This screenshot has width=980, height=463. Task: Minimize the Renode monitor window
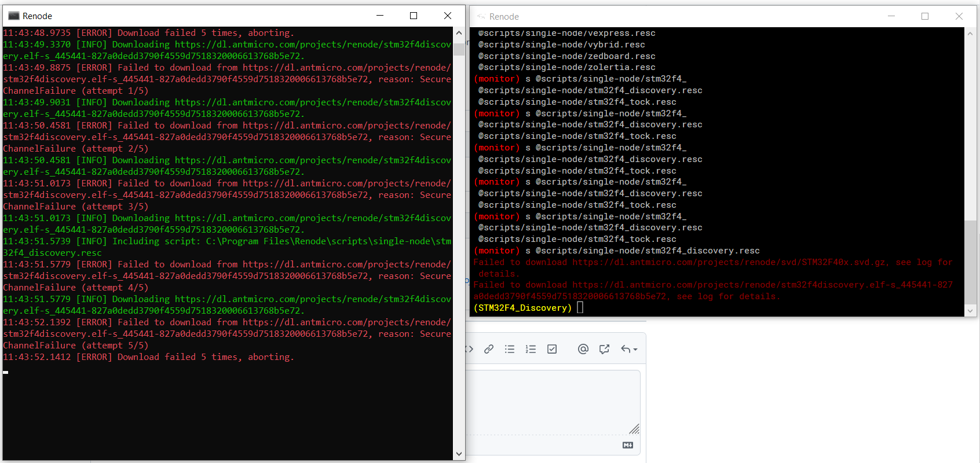tap(891, 16)
